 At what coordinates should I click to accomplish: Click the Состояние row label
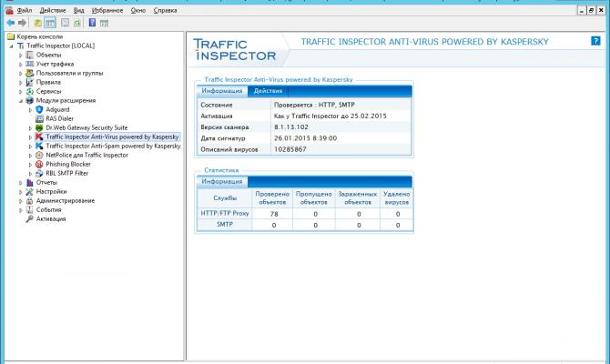217,105
